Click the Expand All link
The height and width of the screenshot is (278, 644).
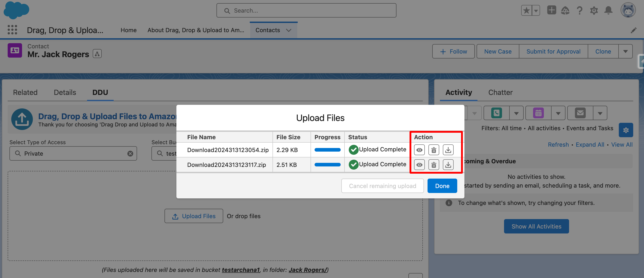(590, 145)
